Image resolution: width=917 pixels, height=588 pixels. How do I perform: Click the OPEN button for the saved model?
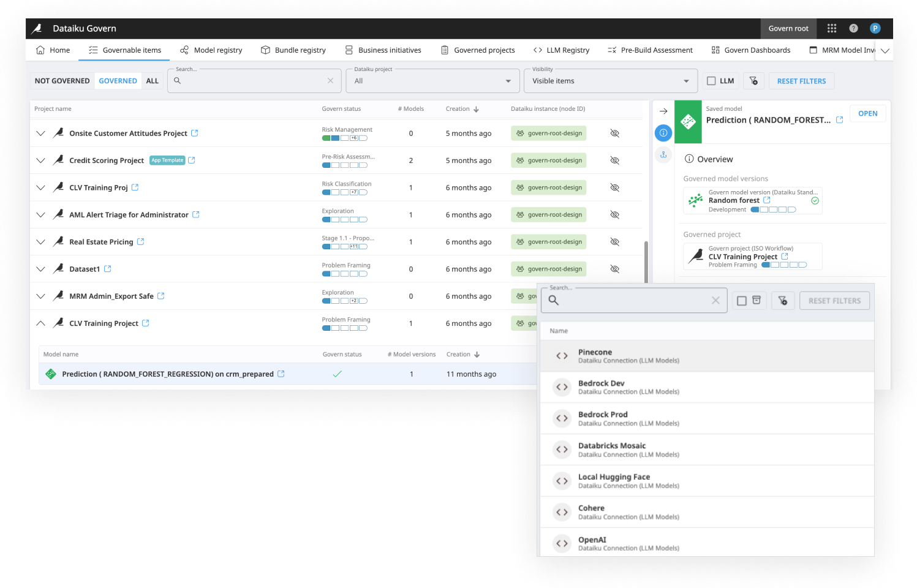(867, 113)
